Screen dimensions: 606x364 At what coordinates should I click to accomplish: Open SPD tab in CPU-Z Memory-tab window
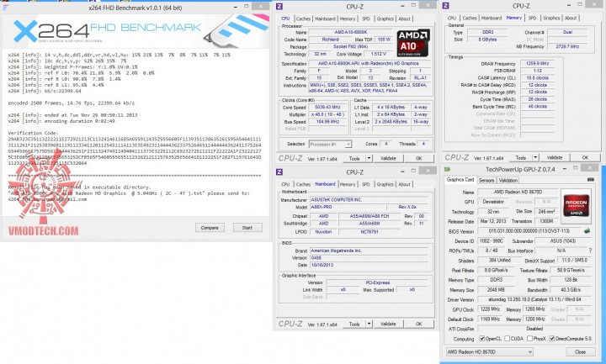(532, 18)
